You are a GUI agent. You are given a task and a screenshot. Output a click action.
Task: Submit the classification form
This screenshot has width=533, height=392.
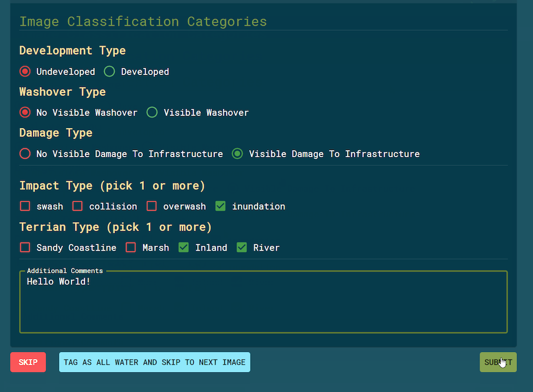point(498,362)
